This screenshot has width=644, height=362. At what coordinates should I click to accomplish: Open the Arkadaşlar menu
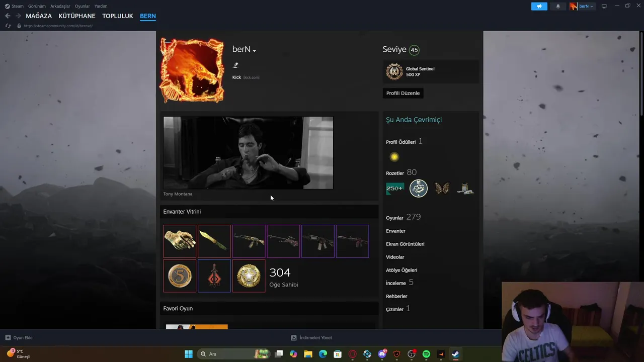pyautogui.click(x=60, y=6)
